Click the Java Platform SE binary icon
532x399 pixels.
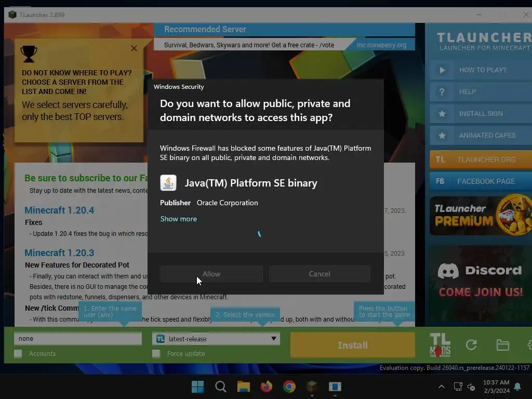pyautogui.click(x=168, y=183)
